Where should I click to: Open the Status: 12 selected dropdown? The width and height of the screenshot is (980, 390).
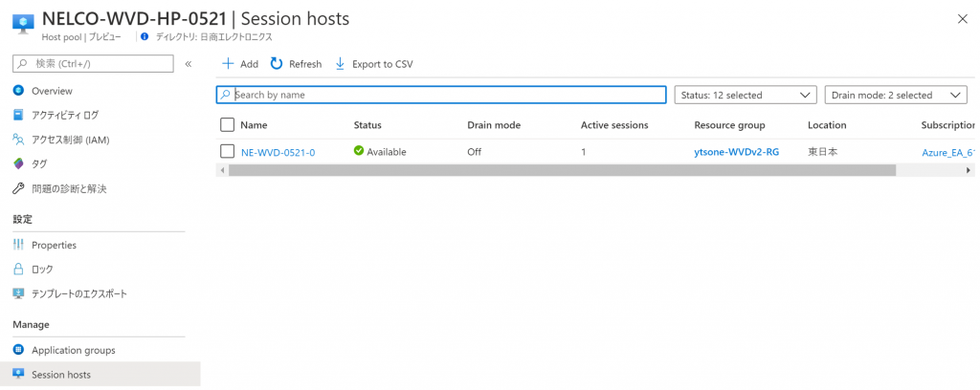tap(746, 95)
